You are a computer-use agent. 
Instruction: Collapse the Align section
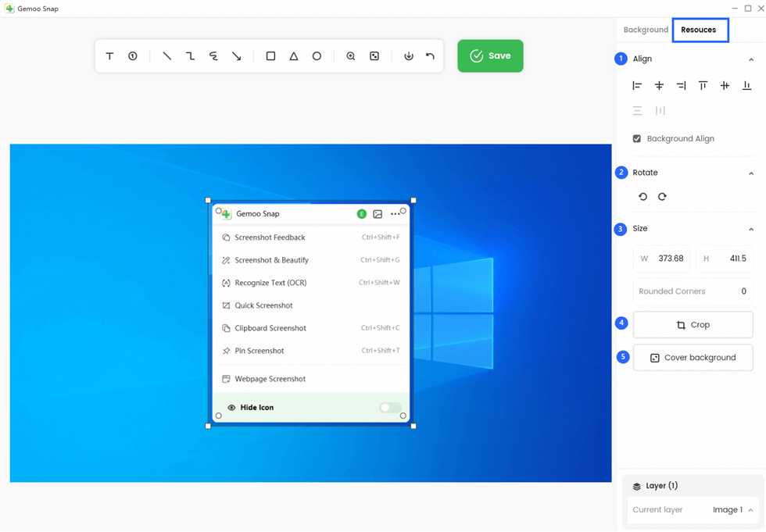tap(751, 59)
